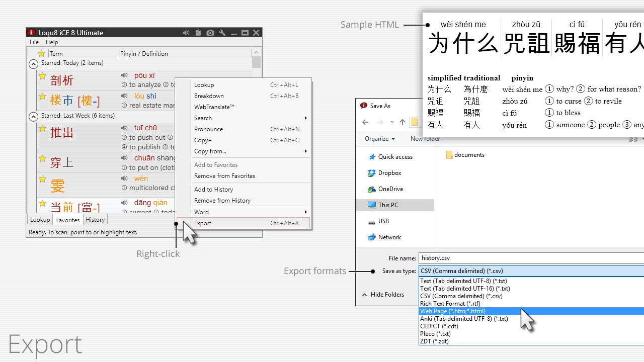Open settings via the wrench icon

click(x=222, y=33)
